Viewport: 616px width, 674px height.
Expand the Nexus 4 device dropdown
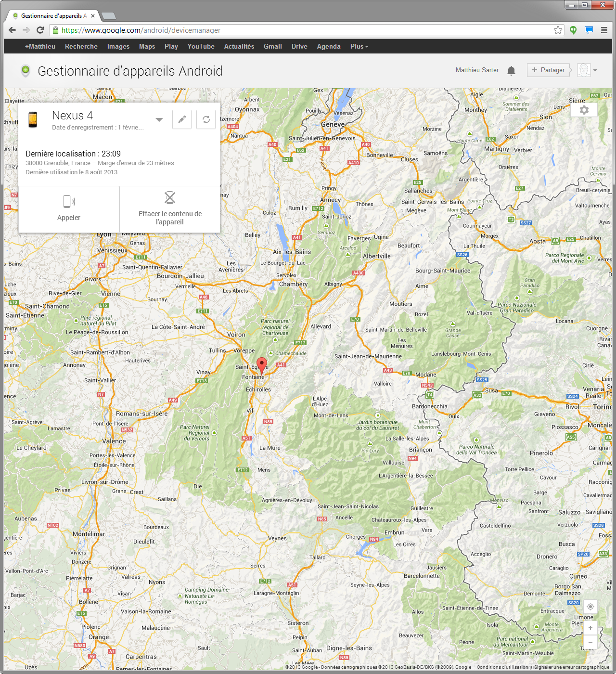click(159, 120)
